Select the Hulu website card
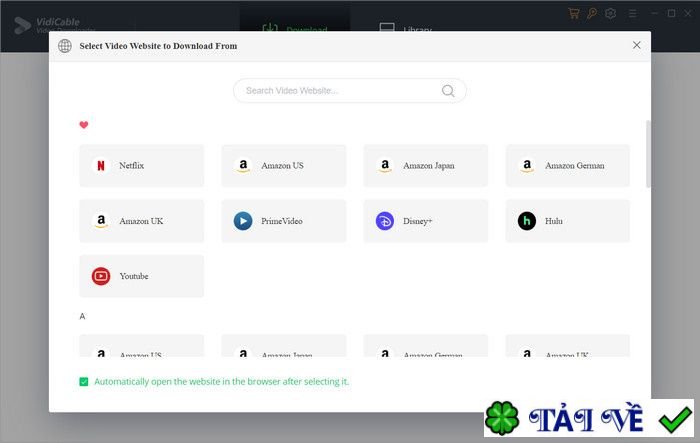Image resolution: width=700 pixels, height=443 pixels. [x=567, y=221]
